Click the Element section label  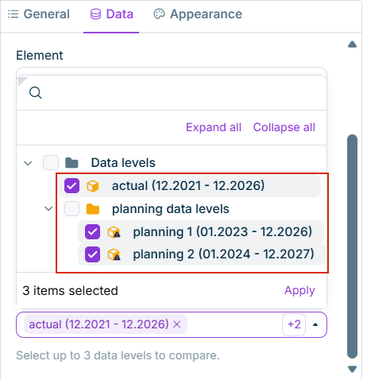click(x=39, y=55)
